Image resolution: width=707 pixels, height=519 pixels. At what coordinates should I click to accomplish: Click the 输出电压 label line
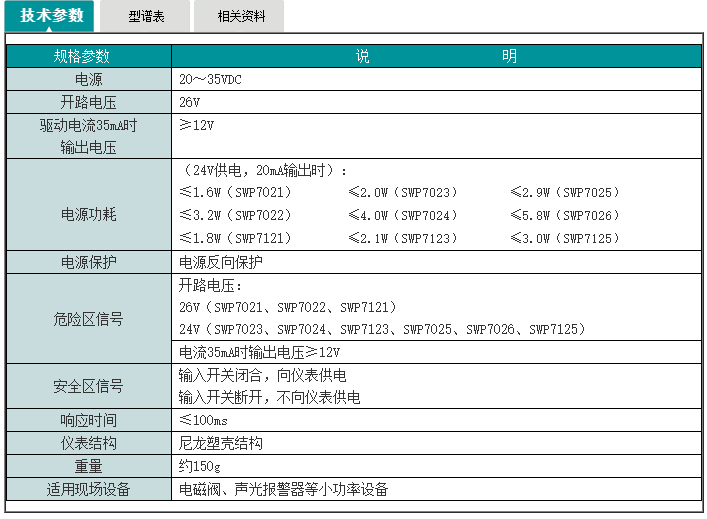click(88, 147)
